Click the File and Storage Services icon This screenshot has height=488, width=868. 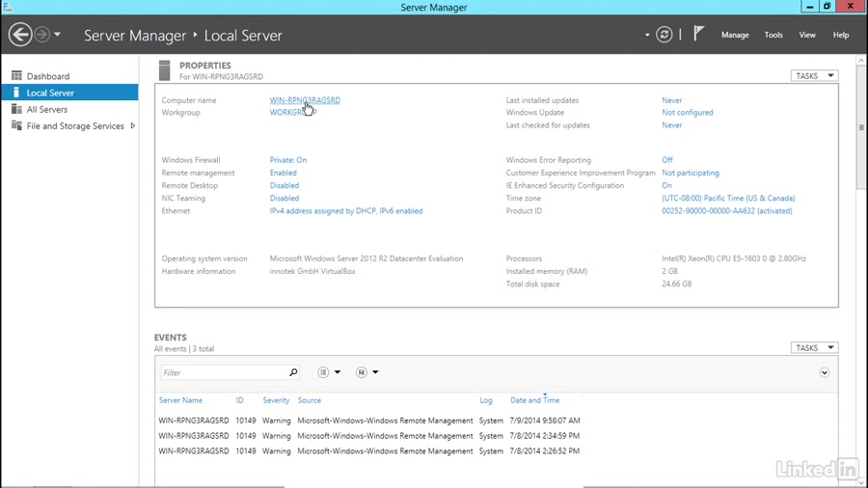(x=16, y=125)
